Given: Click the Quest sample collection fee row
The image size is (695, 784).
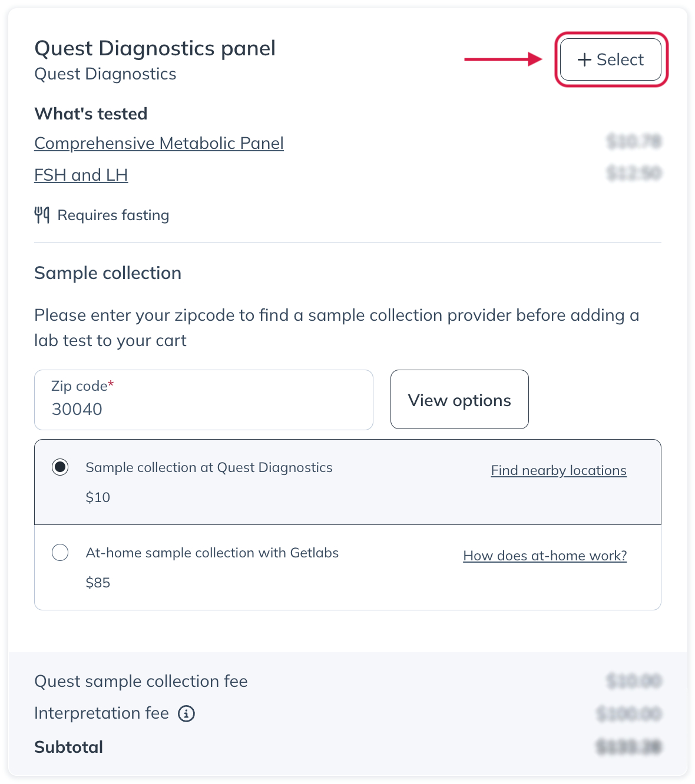Looking at the screenshot, I should click(x=141, y=682).
